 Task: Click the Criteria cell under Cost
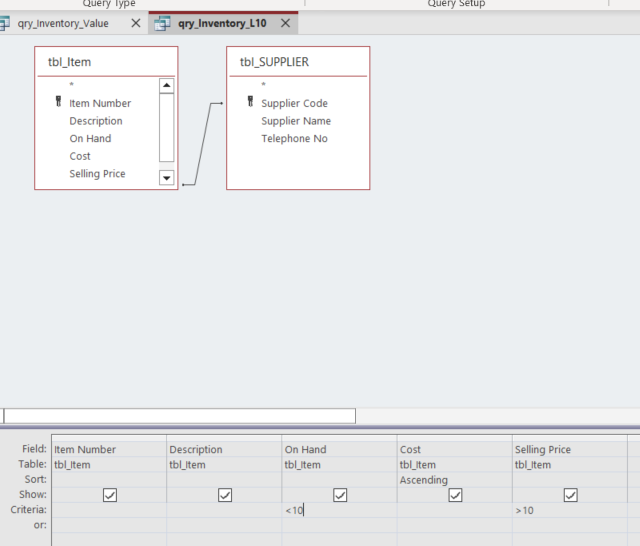(455, 510)
